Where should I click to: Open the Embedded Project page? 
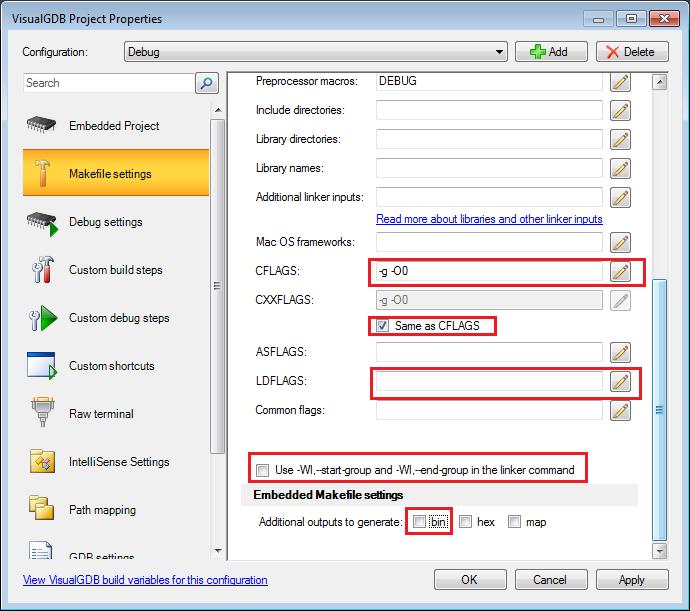[115, 125]
